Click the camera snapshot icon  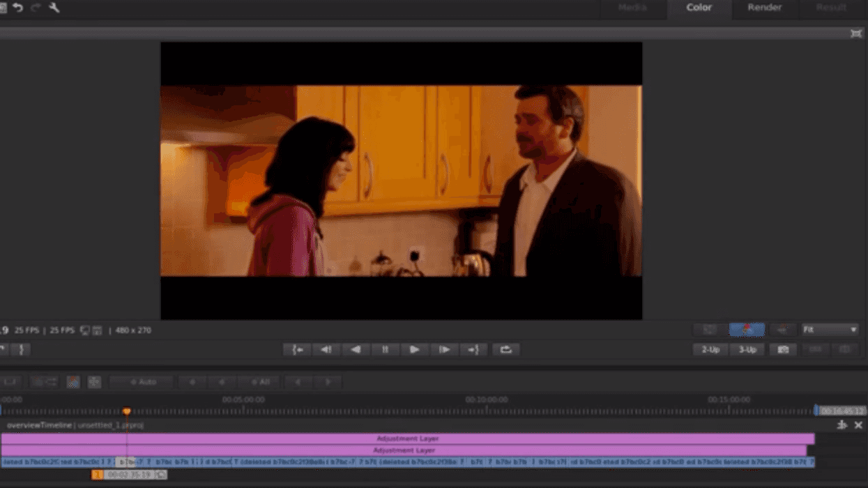tap(783, 350)
